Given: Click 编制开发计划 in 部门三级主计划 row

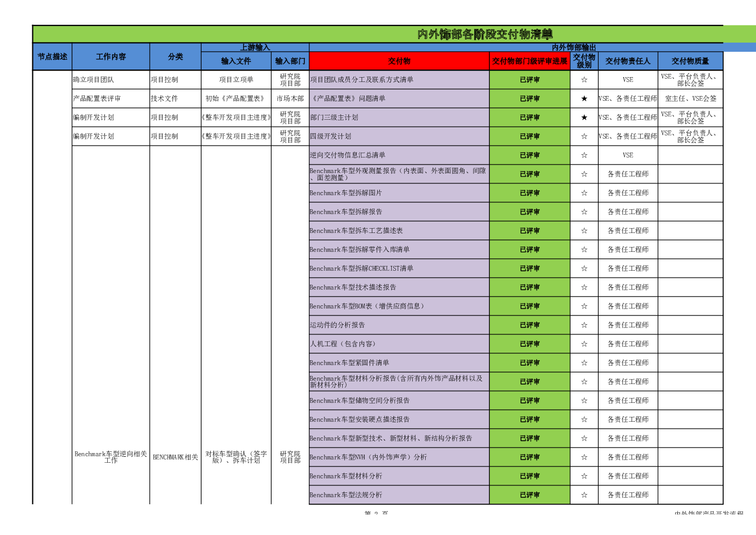Looking at the screenshot, I should tap(110, 118).
